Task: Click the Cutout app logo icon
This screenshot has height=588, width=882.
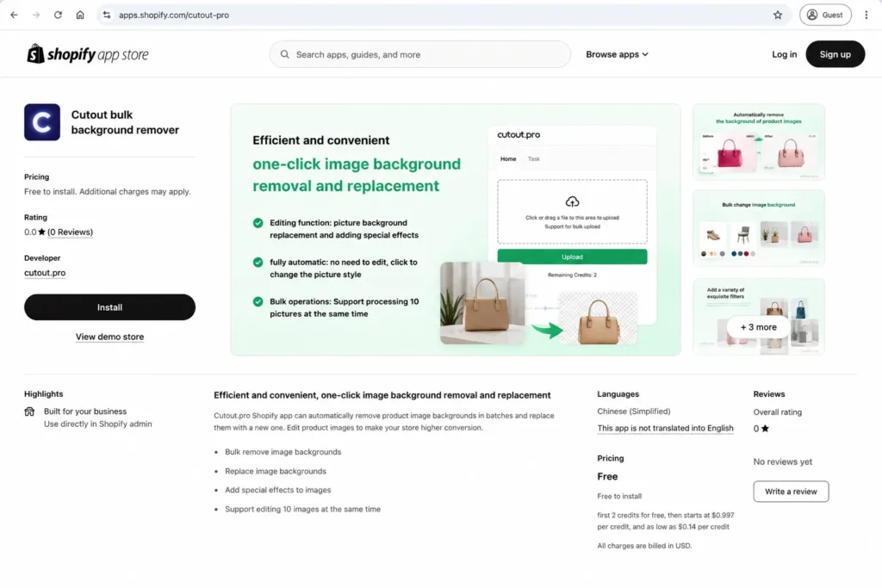Action: [x=42, y=122]
